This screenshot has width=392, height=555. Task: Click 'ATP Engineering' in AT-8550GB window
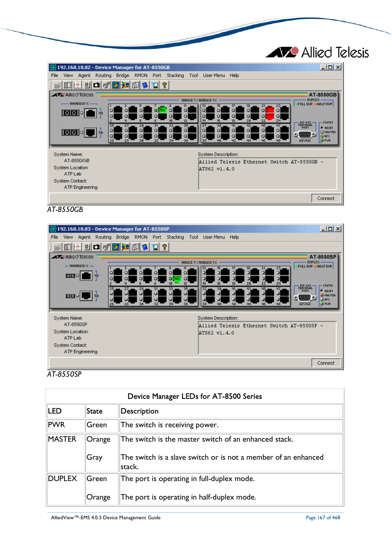[81, 187]
